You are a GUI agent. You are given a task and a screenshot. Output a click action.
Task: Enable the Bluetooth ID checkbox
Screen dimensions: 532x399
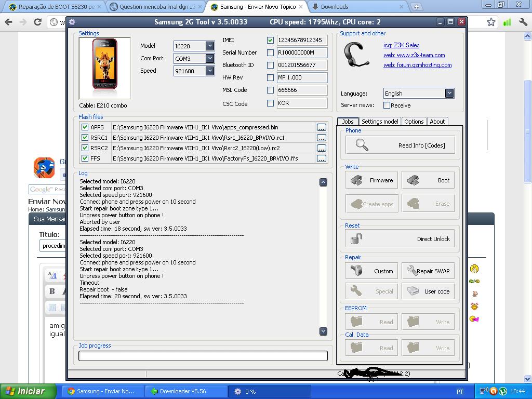point(270,65)
